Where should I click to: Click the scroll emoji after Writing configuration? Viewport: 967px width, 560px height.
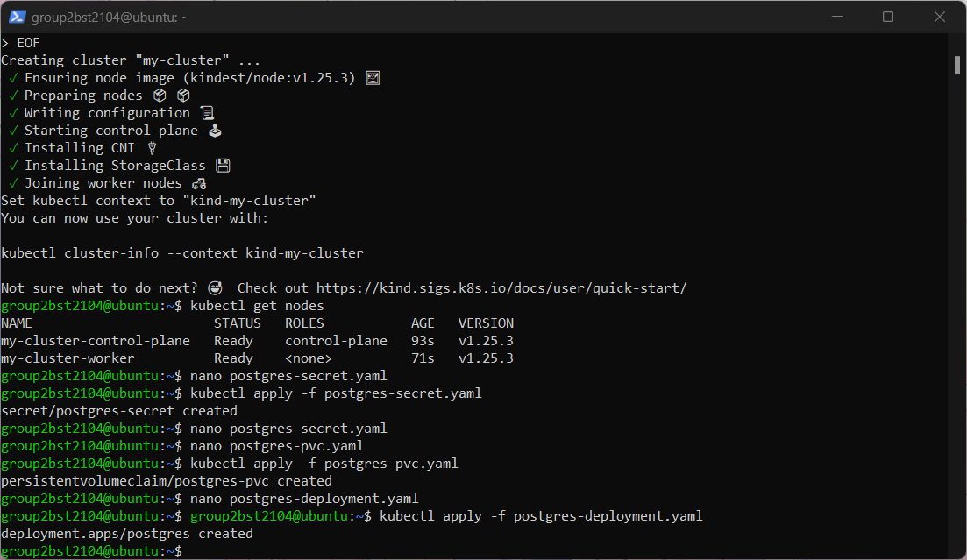click(207, 113)
